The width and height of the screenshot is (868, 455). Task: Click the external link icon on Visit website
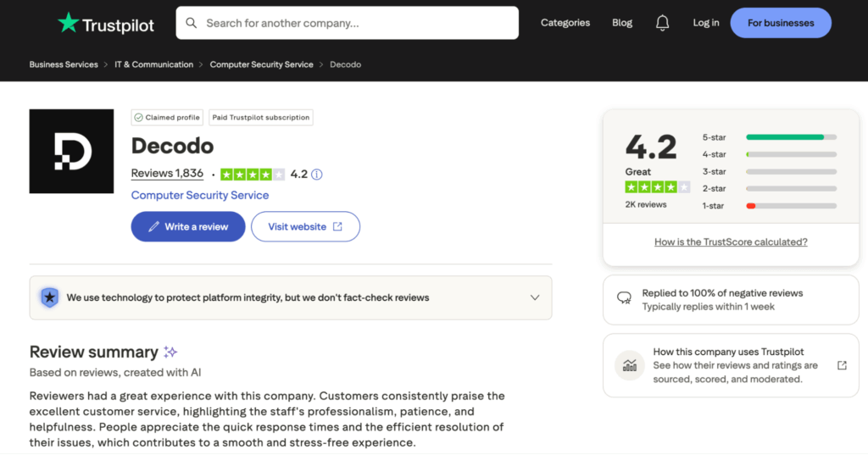(x=337, y=226)
